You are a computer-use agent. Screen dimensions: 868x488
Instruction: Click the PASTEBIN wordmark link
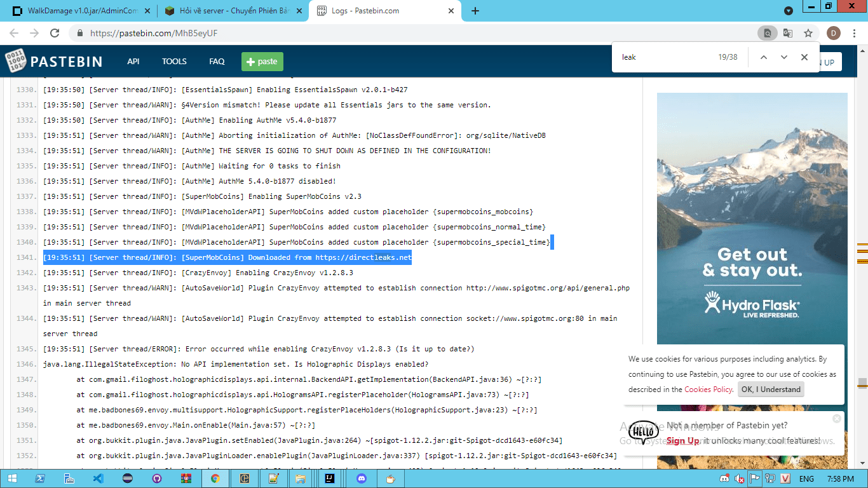[67, 62]
